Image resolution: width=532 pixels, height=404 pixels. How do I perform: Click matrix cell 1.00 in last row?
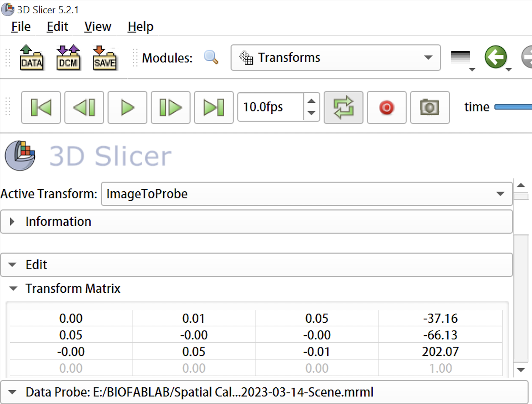coord(440,368)
